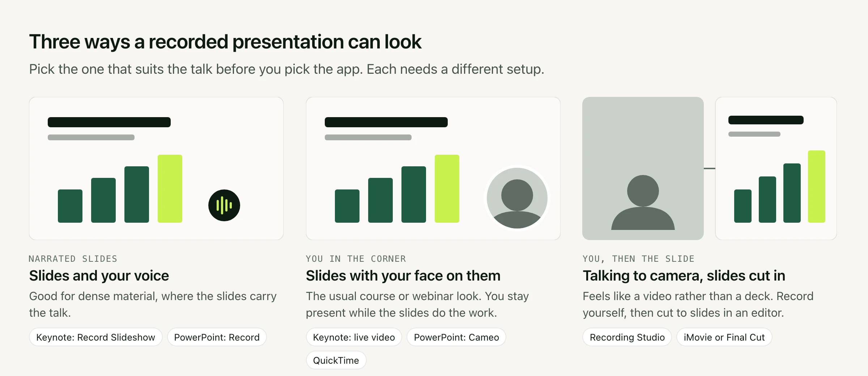Pick the Recording Studio chip
Image resolution: width=868 pixels, height=376 pixels.
point(627,337)
